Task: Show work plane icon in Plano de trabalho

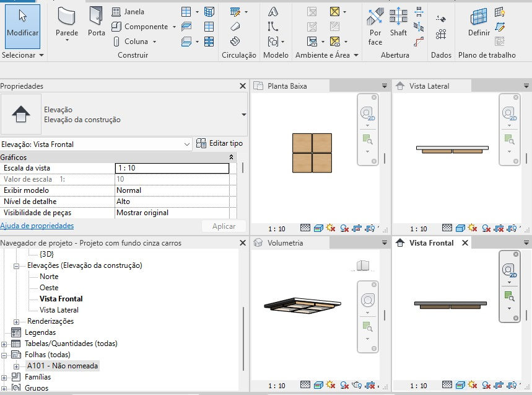Action: pyautogui.click(x=499, y=12)
